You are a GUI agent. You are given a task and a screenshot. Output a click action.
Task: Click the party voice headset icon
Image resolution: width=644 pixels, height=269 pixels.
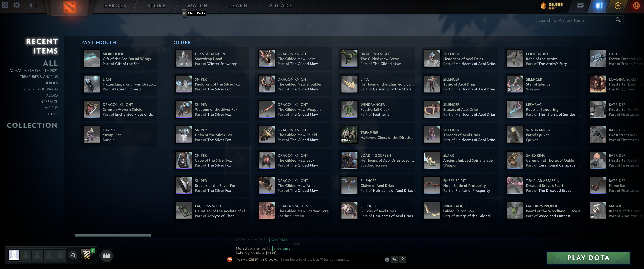[x=73, y=255]
